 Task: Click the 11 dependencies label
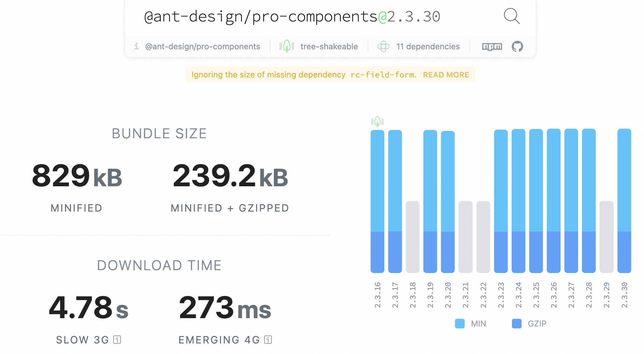tap(428, 47)
